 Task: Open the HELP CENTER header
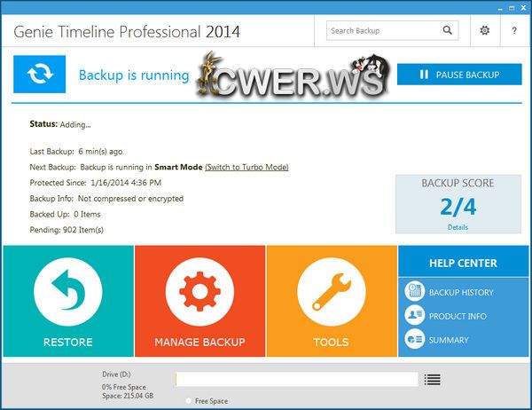click(464, 263)
